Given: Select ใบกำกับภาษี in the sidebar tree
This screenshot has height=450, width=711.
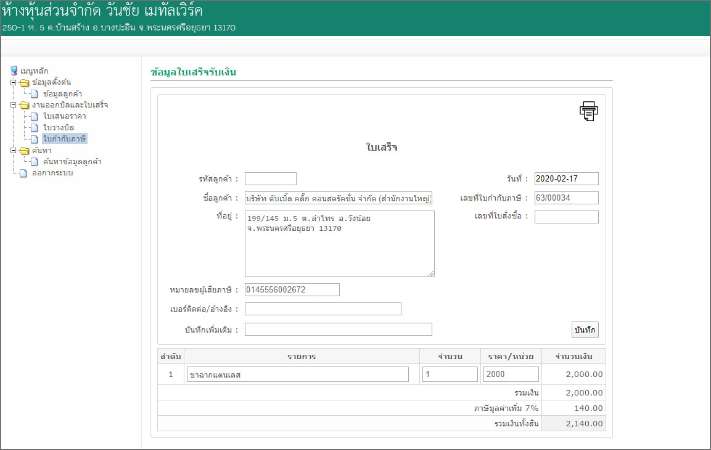Looking at the screenshot, I should [65, 138].
